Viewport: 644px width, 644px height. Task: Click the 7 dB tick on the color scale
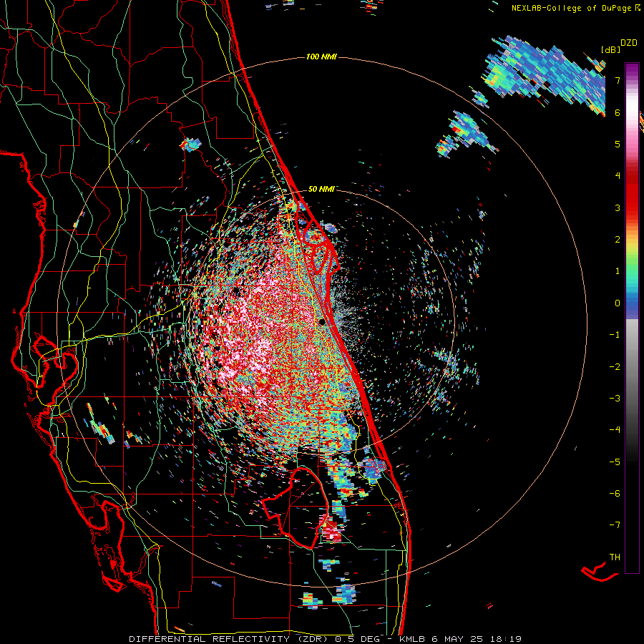(618, 80)
